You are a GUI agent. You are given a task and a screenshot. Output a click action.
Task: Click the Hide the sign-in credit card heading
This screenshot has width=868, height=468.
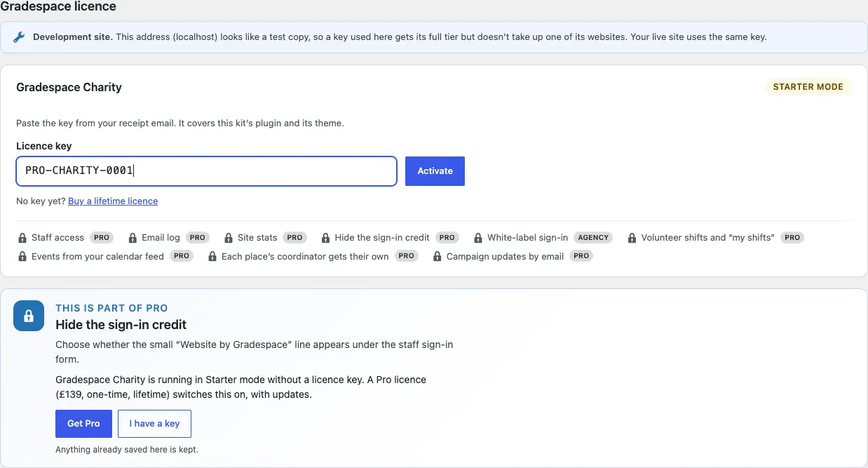[121, 325]
